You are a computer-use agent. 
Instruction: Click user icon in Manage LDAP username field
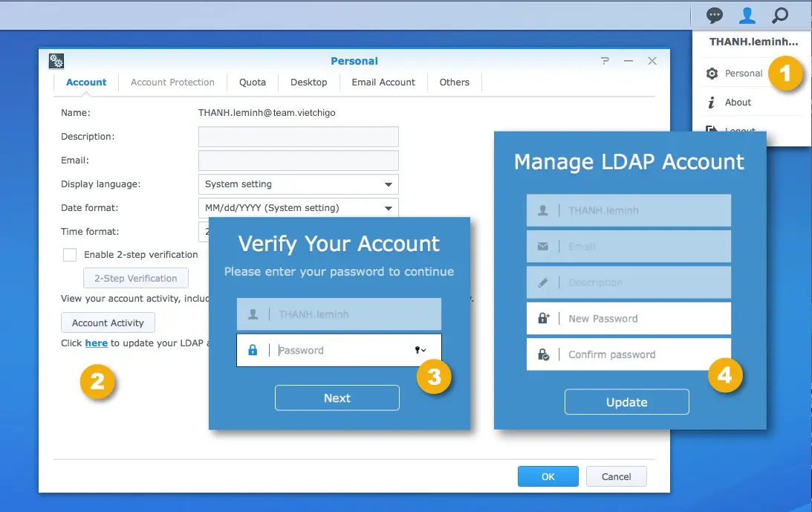coord(543,210)
